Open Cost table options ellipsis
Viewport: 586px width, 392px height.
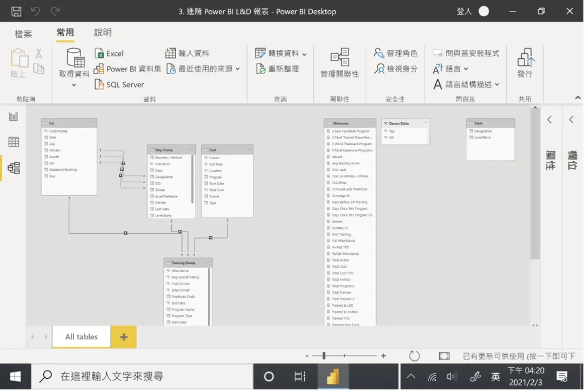249,150
